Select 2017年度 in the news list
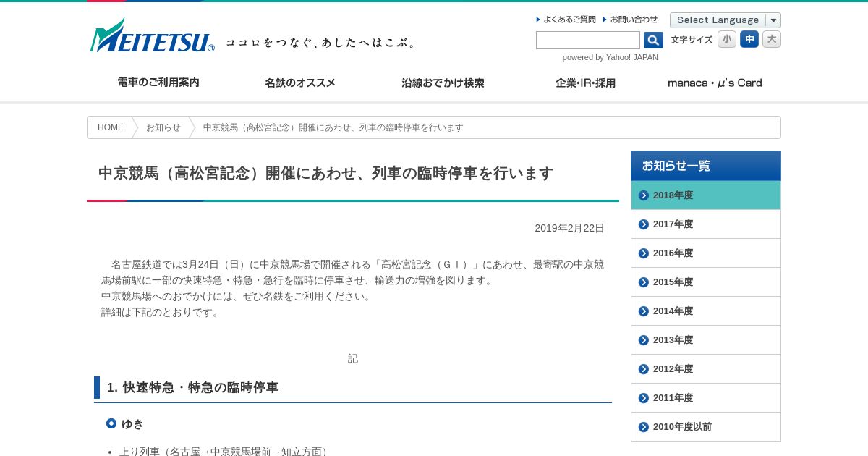The width and height of the screenshot is (868, 456). [706, 224]
